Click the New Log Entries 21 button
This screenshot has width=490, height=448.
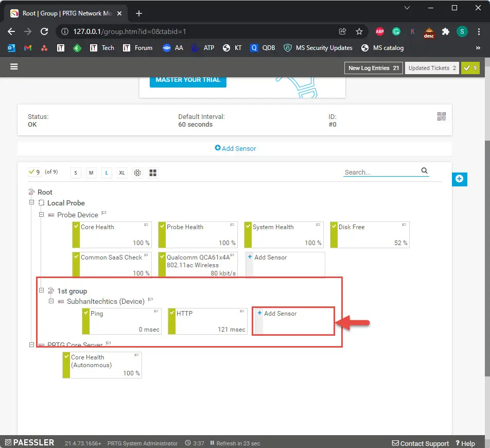click(374, 68)
